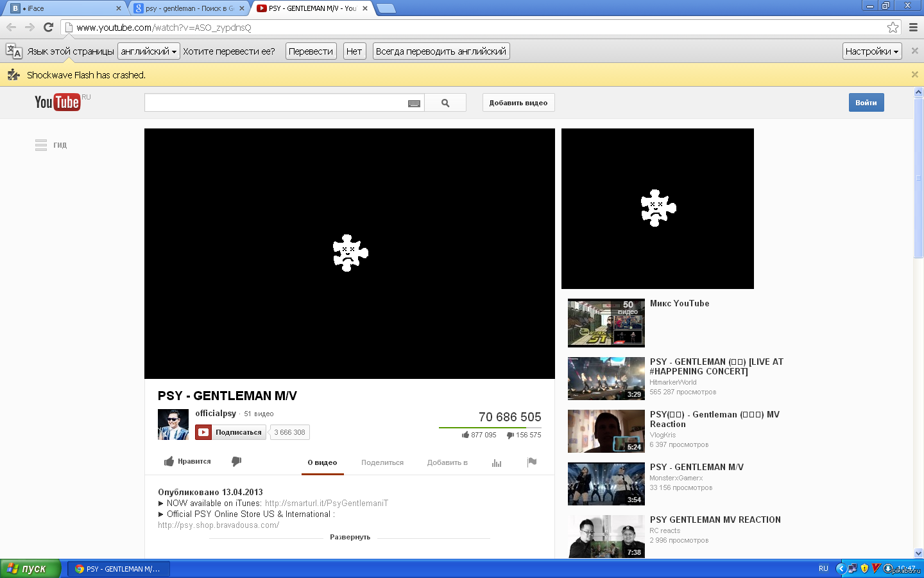This screenshot has height=578, width=924.
Task: Click the 3 666 308 subscriber count
Action: point(290,432)
